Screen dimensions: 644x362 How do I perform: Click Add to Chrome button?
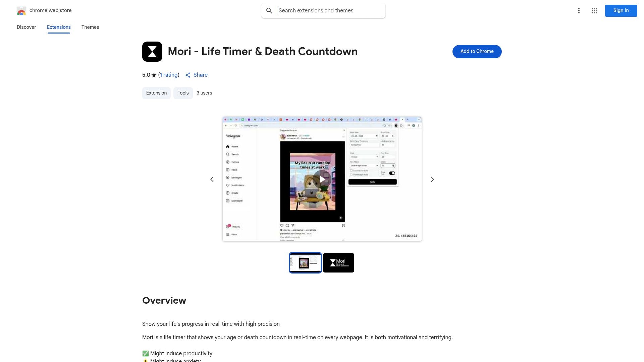point(477,51)
